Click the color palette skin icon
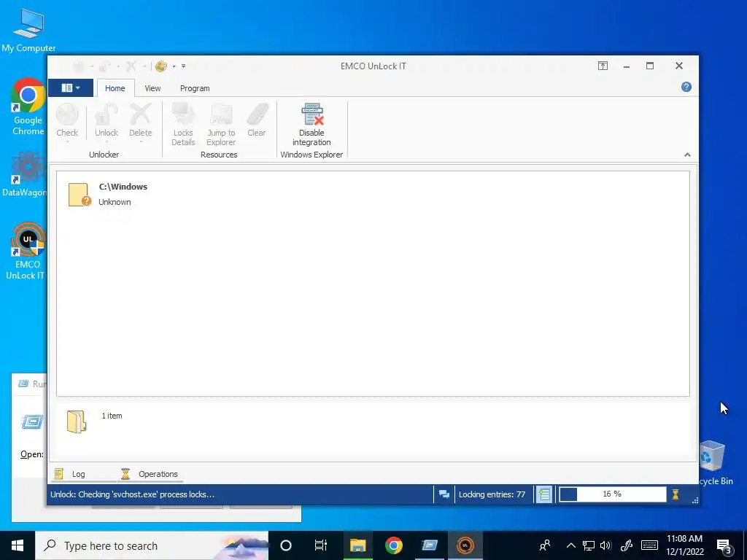The height and width of the screenshot is (560, 747). 161,66
